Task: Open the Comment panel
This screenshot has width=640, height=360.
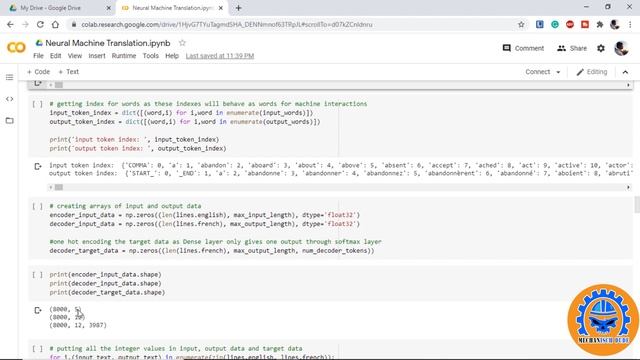Action: [523, 48]
